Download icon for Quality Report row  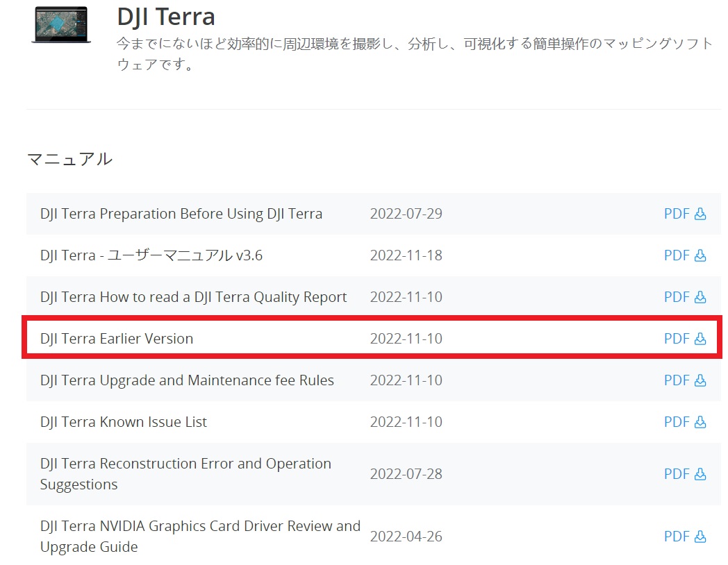click(700, 297)
